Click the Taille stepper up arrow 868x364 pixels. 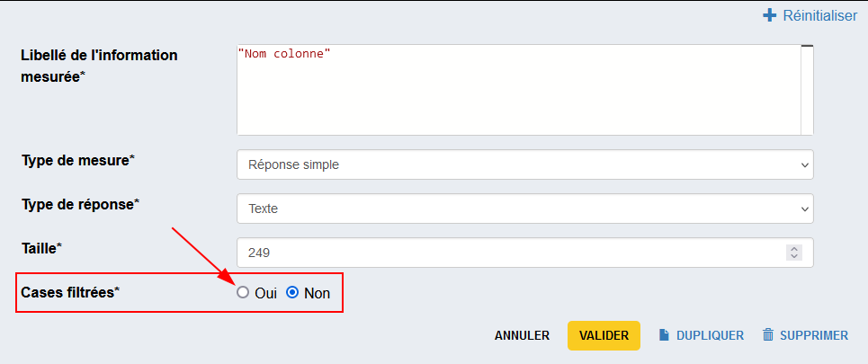(x=793, y=249)
